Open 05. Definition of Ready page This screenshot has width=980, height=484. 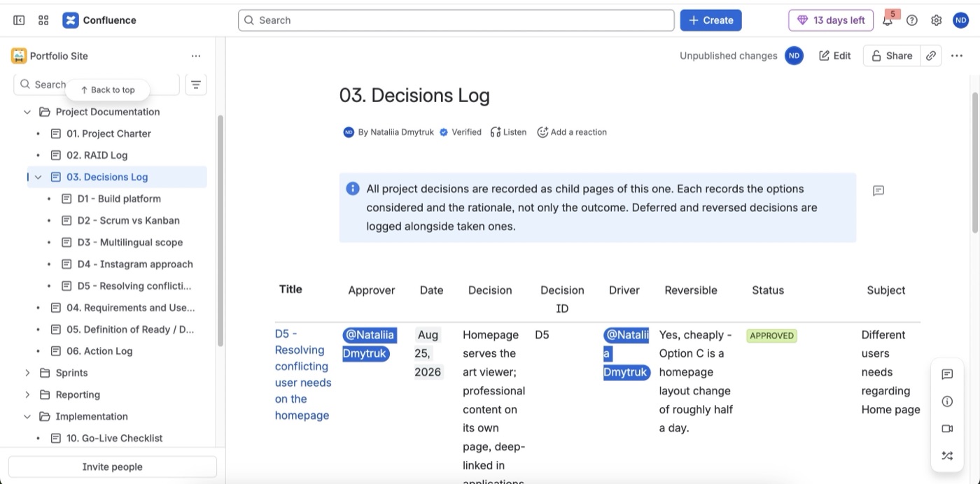coord(130,329)
